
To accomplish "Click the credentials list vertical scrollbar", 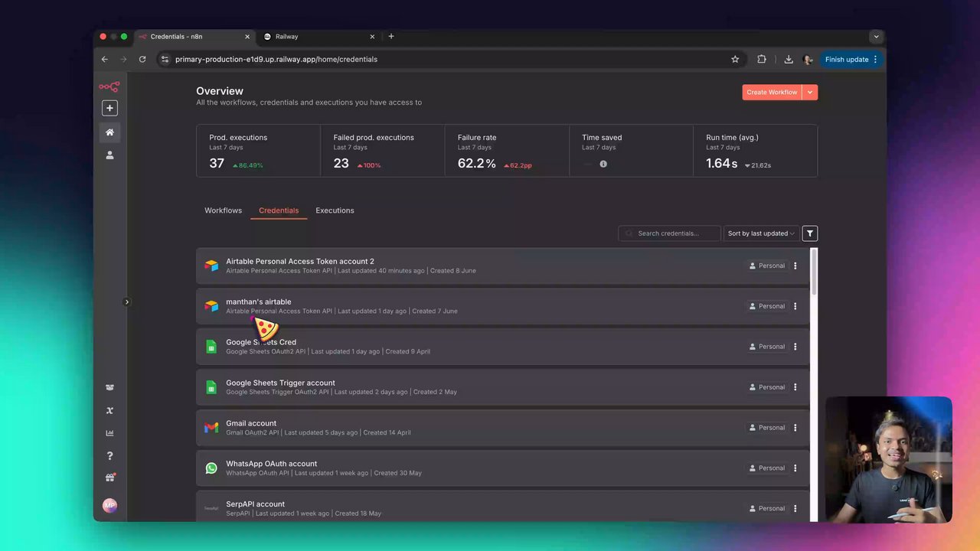I will click(814, 271).
